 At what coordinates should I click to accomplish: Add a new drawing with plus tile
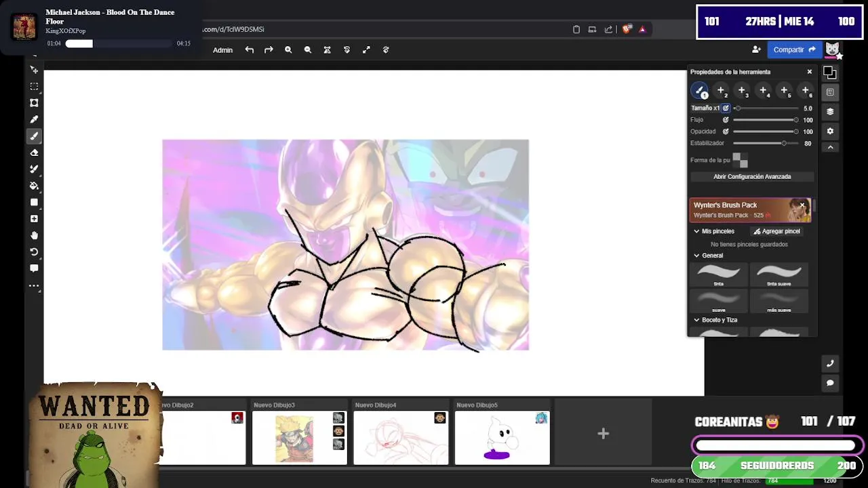[x=603, y=433]
